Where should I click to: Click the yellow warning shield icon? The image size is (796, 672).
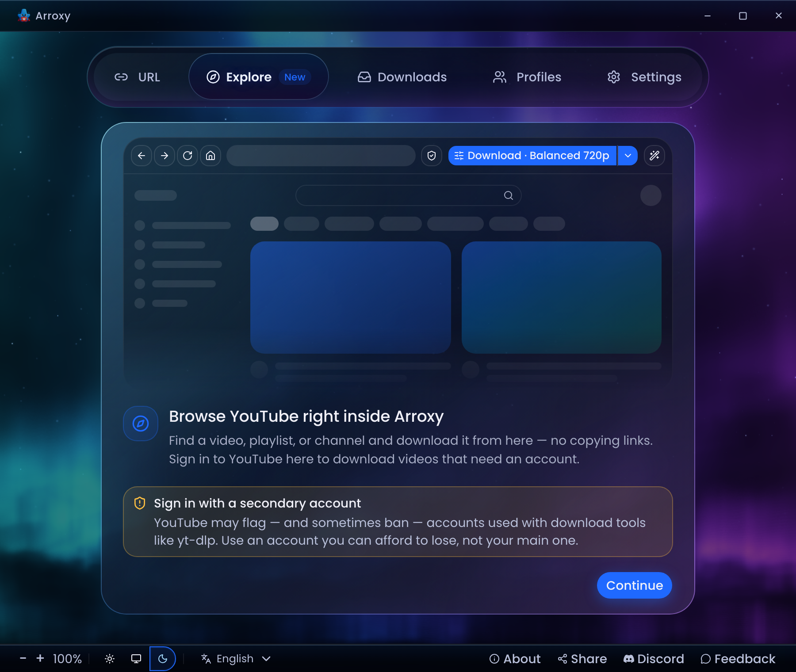point(140,503)
